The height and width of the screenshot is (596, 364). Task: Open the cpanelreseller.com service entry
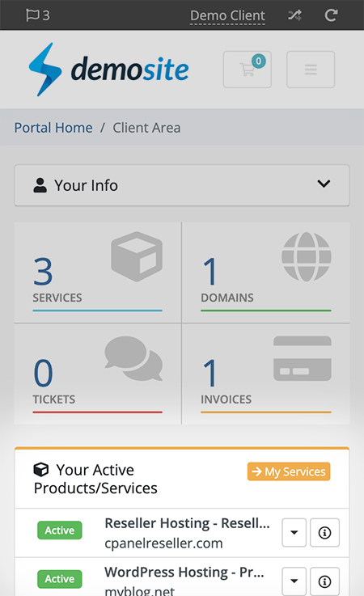[x=163, y=543]
